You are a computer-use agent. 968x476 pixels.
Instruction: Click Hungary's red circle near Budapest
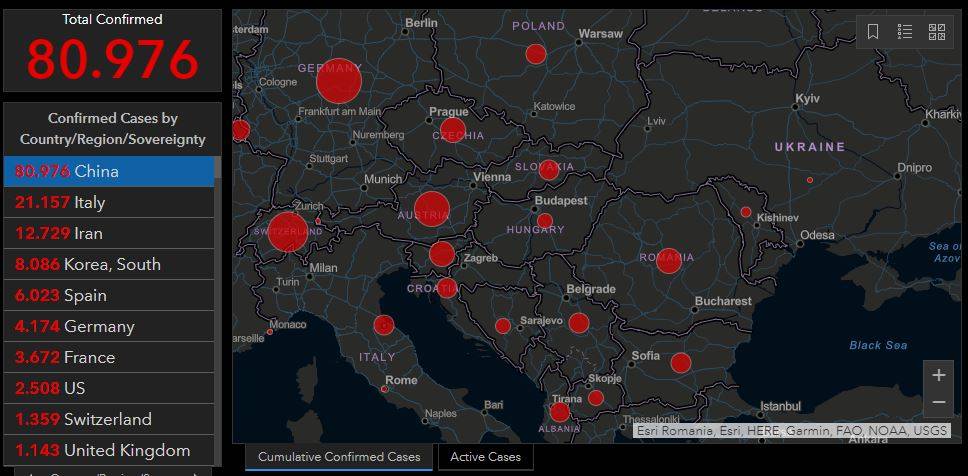[x=544, y=221]
